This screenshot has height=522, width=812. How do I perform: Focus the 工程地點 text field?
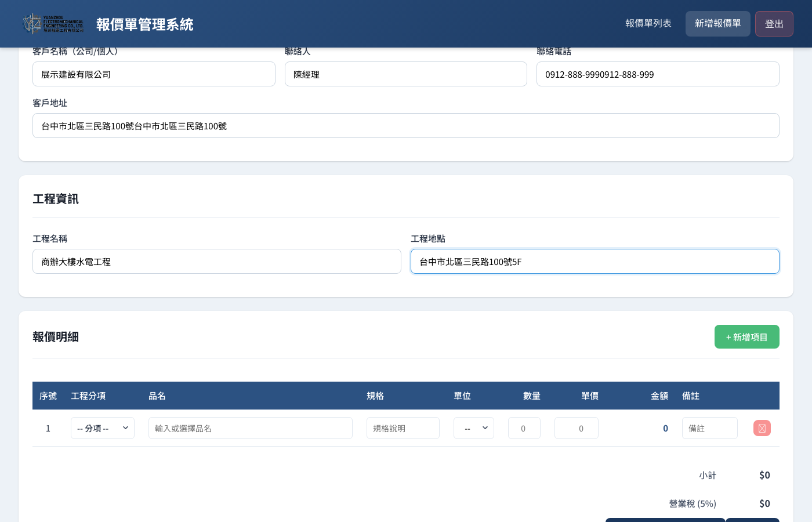click(x=594, y=262)
